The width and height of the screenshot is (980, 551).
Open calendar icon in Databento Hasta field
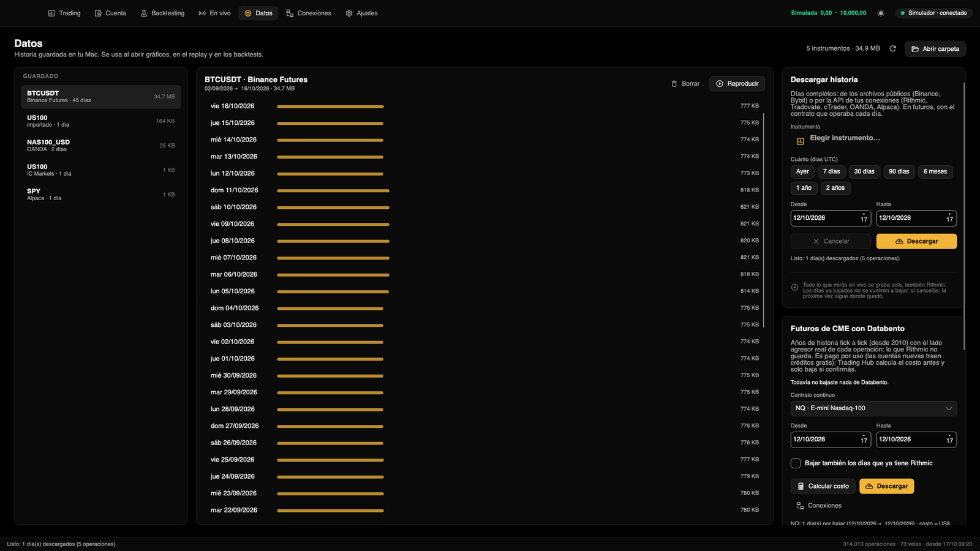coord(949,440)
